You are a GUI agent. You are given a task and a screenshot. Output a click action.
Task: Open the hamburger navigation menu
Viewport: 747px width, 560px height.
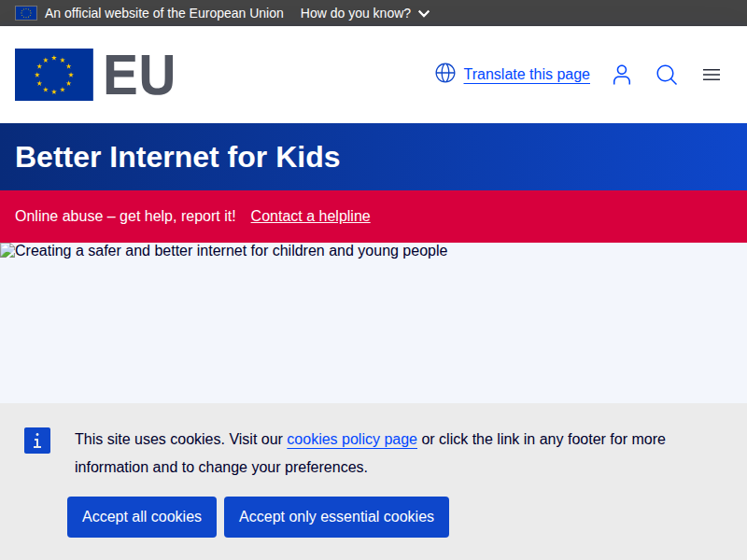tap(712, 75)
